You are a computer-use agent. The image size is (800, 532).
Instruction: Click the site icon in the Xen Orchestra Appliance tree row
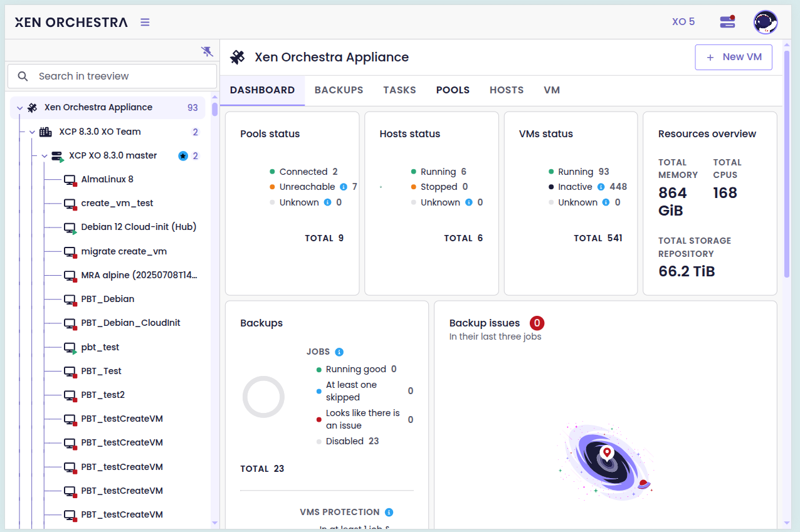(x=33, y=108)
